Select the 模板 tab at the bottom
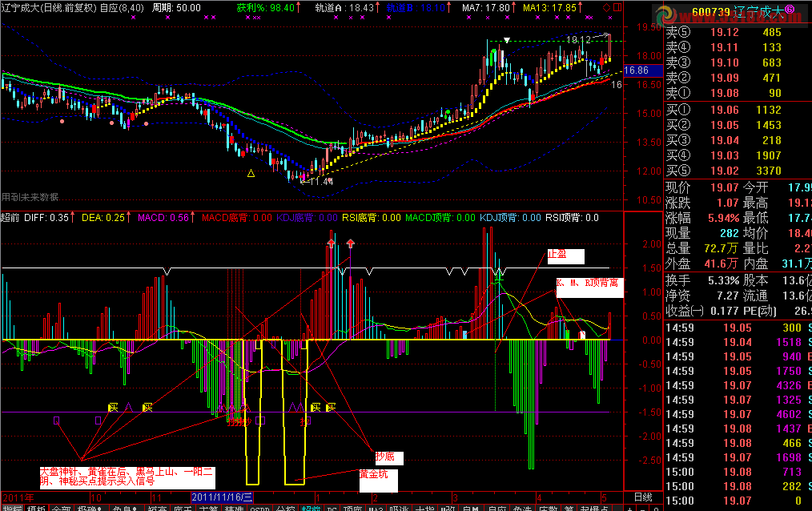Viewport: 812px width, 511px height. point(36,508)
